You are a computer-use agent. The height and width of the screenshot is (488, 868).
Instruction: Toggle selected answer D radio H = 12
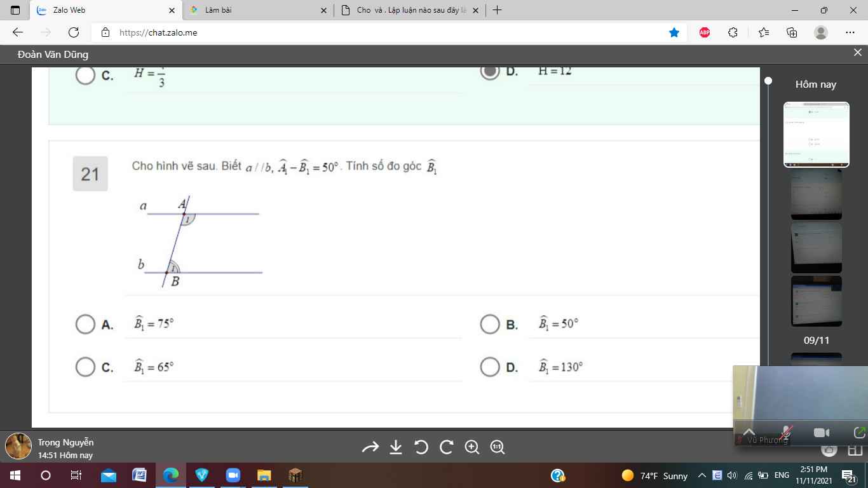[490, 72]
